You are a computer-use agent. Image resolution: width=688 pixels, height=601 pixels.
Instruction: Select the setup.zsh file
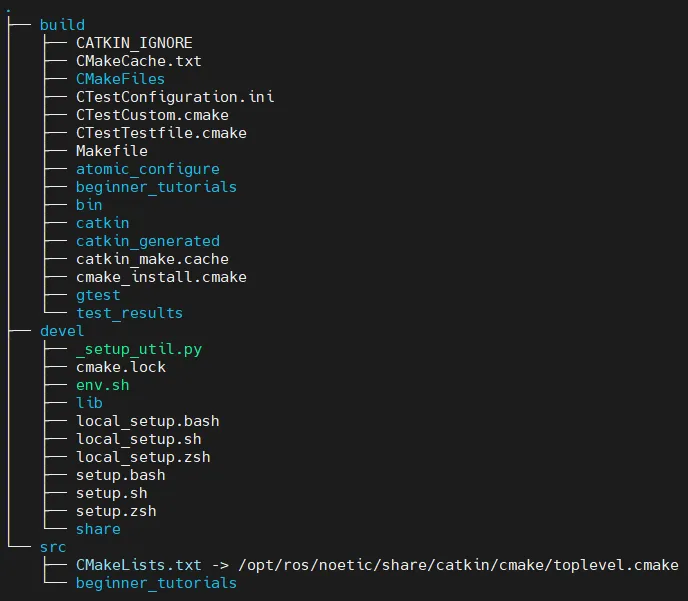[x=116, y=511]
